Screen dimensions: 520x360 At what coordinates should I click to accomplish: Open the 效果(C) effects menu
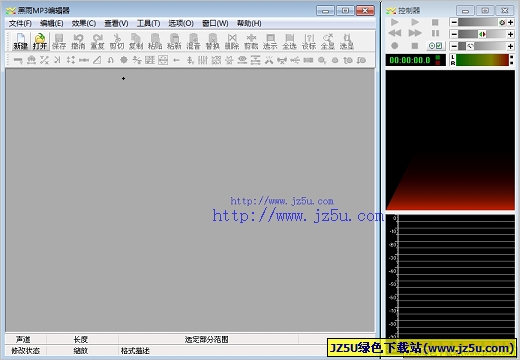(x=84, y=23)
